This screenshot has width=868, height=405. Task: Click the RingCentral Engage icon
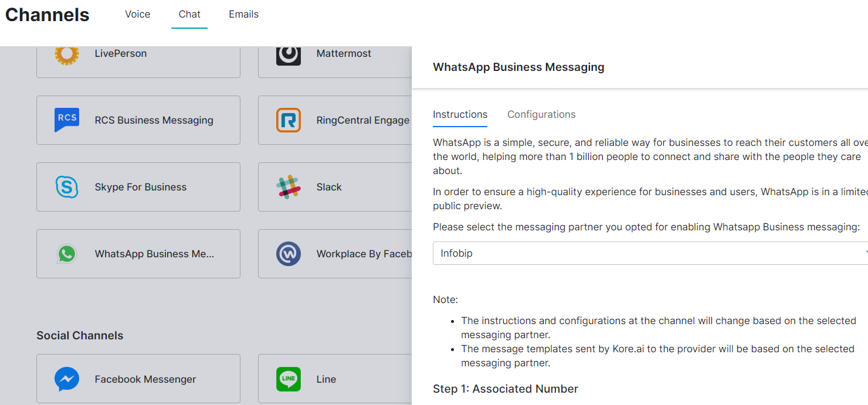[x=289, y=120]
